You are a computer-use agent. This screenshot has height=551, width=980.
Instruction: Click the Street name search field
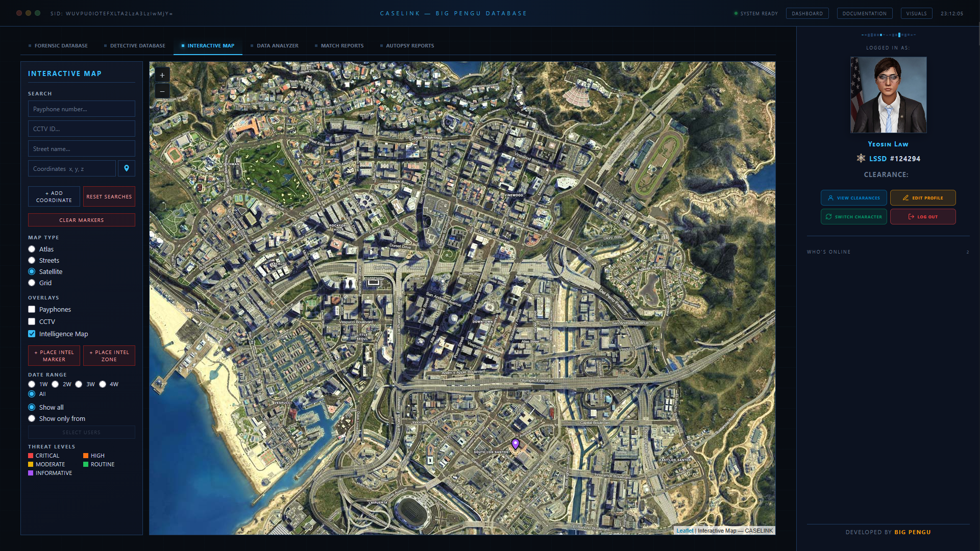point(82,148)
